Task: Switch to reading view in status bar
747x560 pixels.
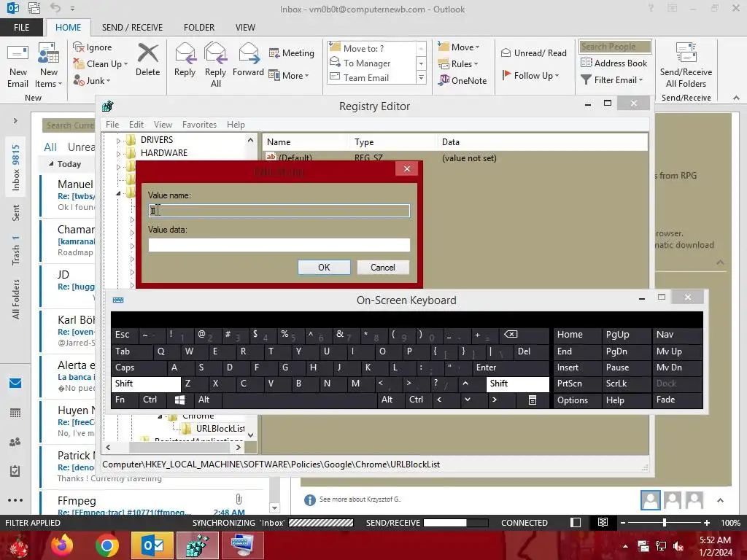Action: point(603,522)
